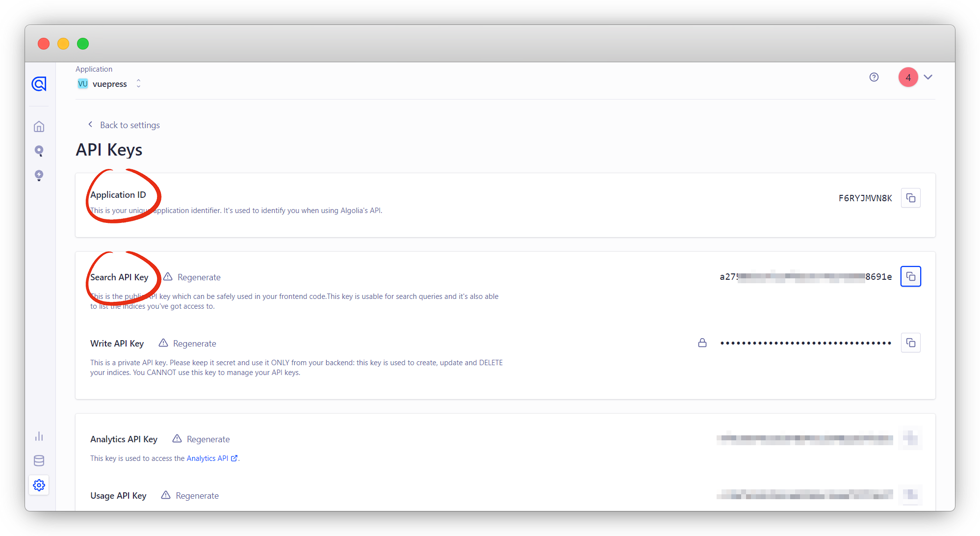Copy the Search API Key using copy icon
980x536 pixels.
(x=910, y=276)
